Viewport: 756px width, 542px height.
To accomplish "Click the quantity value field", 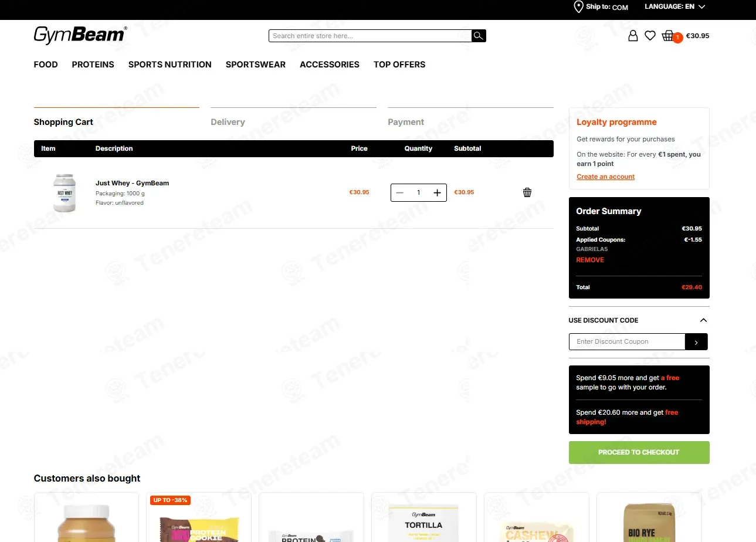I will (419, 192).
